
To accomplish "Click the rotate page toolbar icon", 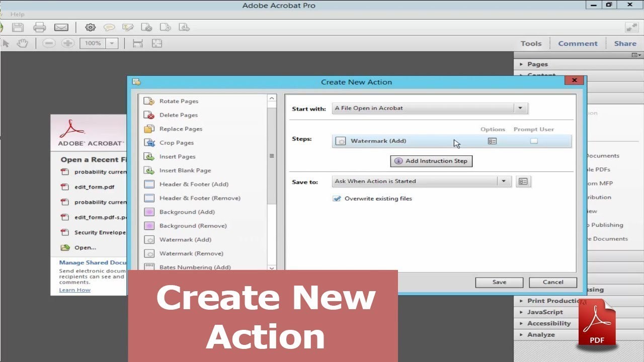I will click(165, 28).
